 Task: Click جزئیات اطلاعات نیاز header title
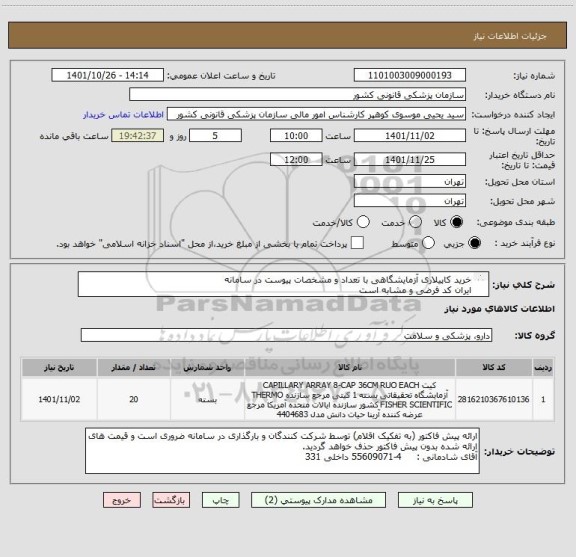pos(510,36)
